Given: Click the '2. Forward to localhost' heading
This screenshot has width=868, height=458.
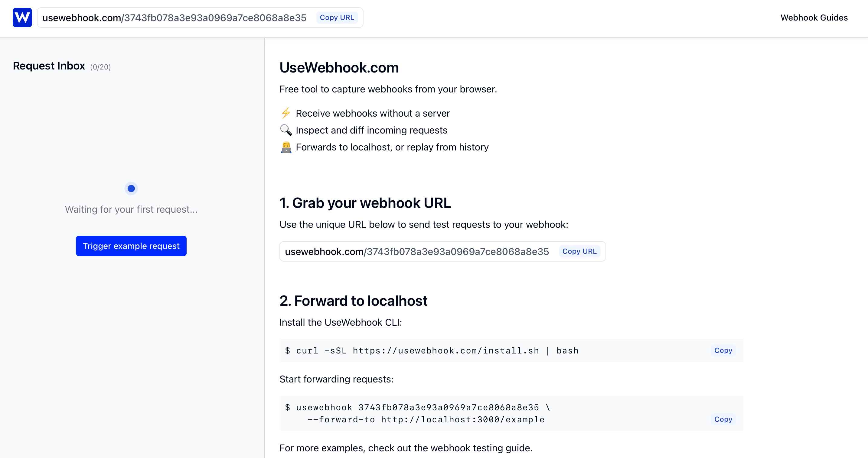Looking at the screenshot, I should [354, 301].
